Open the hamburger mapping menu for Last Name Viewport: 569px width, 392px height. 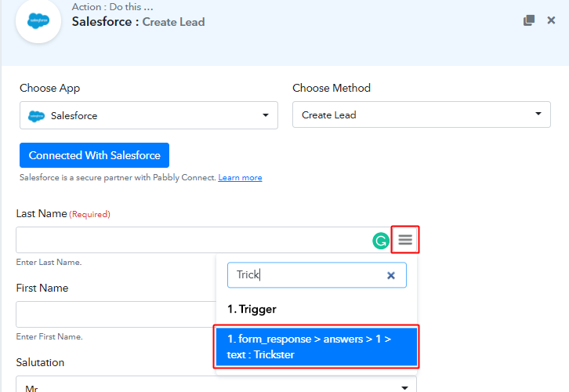[405, 240]
